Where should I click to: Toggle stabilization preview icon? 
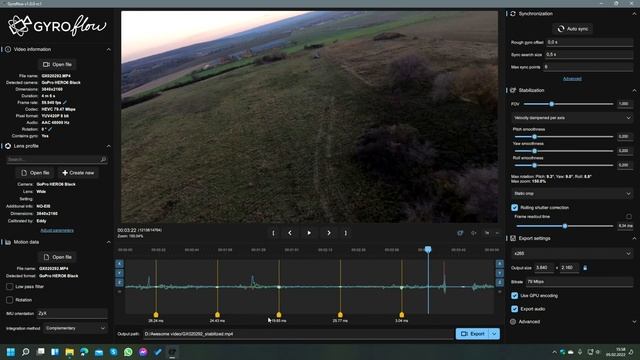(x=460, y=233)
